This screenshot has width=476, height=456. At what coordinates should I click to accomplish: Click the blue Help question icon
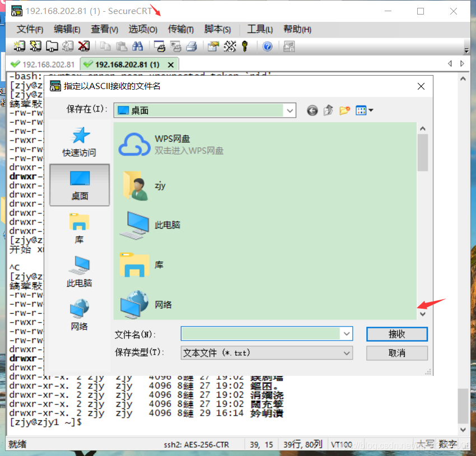pos(268,46)
